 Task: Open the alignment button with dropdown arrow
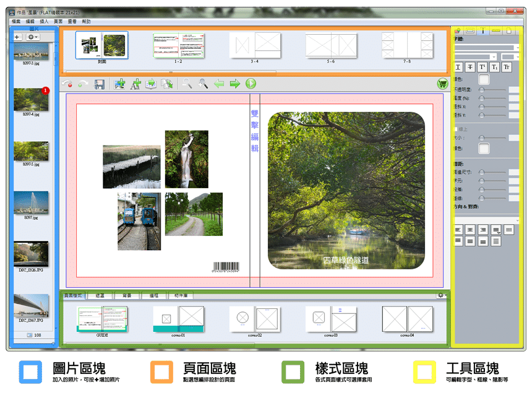pyautogui.click(x=496, y=230)
